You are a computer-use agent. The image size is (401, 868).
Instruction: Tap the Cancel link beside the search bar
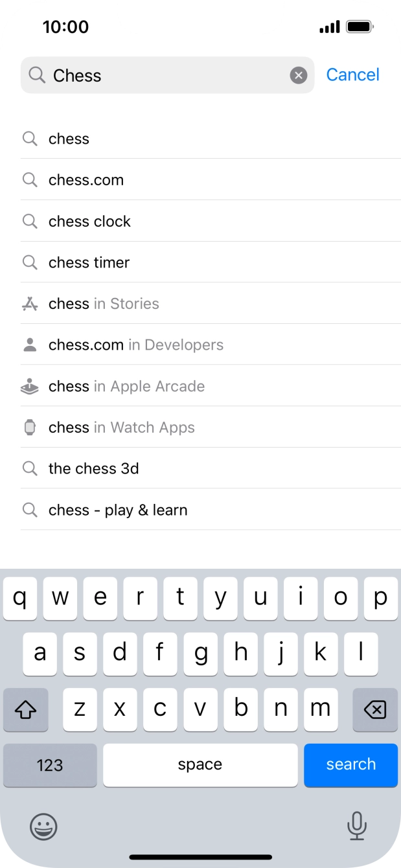[x=353, y=74]
